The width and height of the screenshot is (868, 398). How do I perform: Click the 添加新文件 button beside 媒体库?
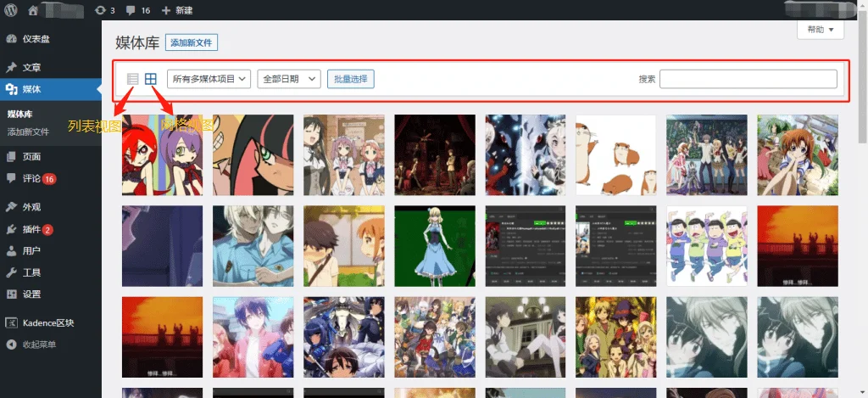(192, 42)
